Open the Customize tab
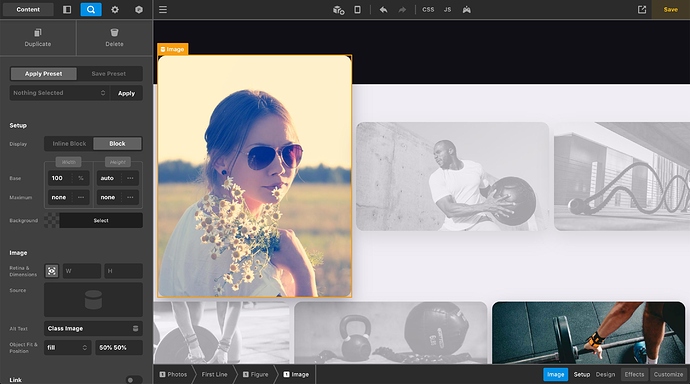The image size is (690, 384). pyautogui.click(x=668, y=374)
